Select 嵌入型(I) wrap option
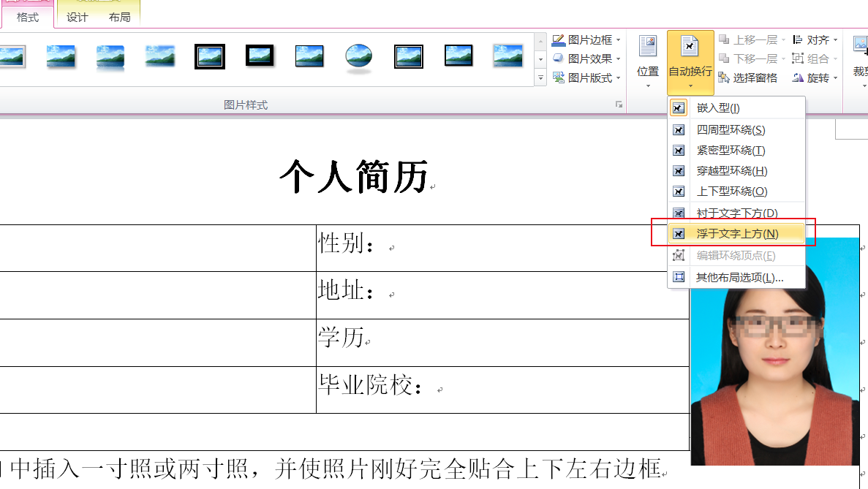Viewport: 868px width, 489px height. pos(736,108)
